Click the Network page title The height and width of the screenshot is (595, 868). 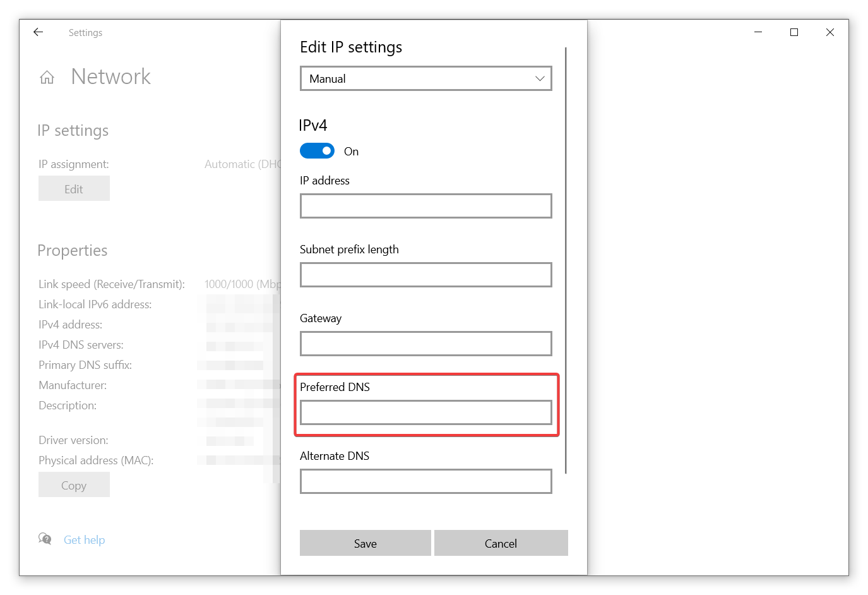[x=111, y=76]
